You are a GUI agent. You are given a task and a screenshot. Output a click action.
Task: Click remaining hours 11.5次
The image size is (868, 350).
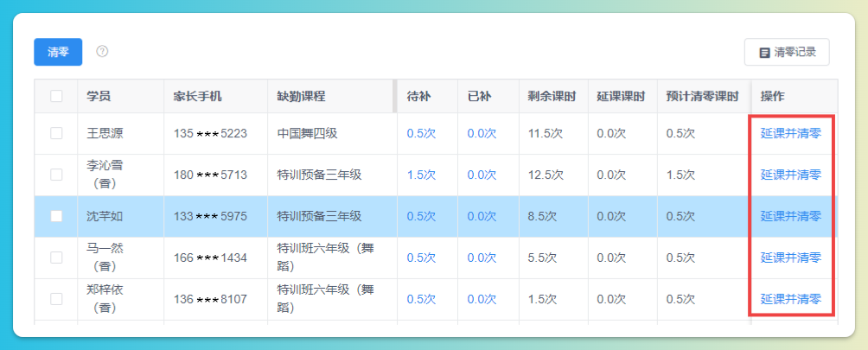pyautogui.click(x=546, y=133)
